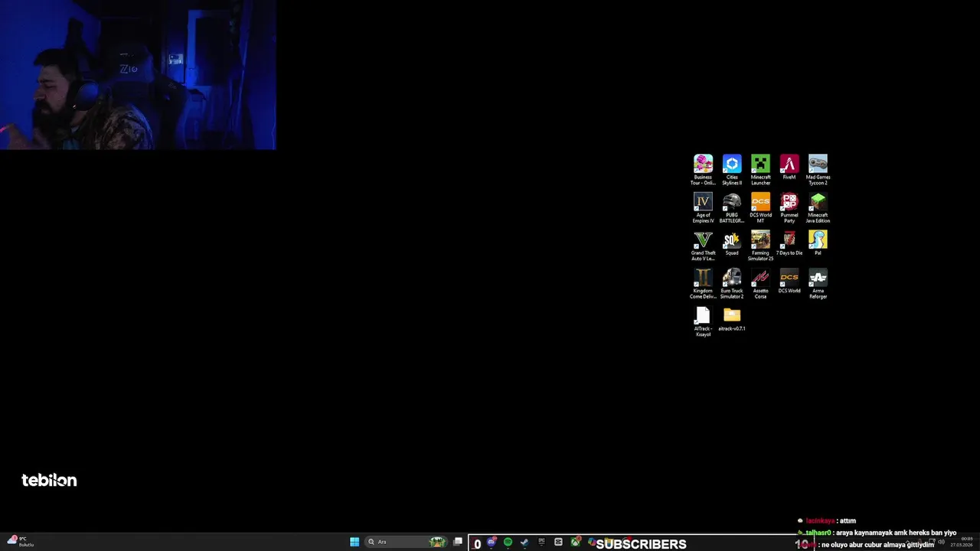Click the webcam overlay thumbnail
The image size is (980, 551).
(138, 74)
